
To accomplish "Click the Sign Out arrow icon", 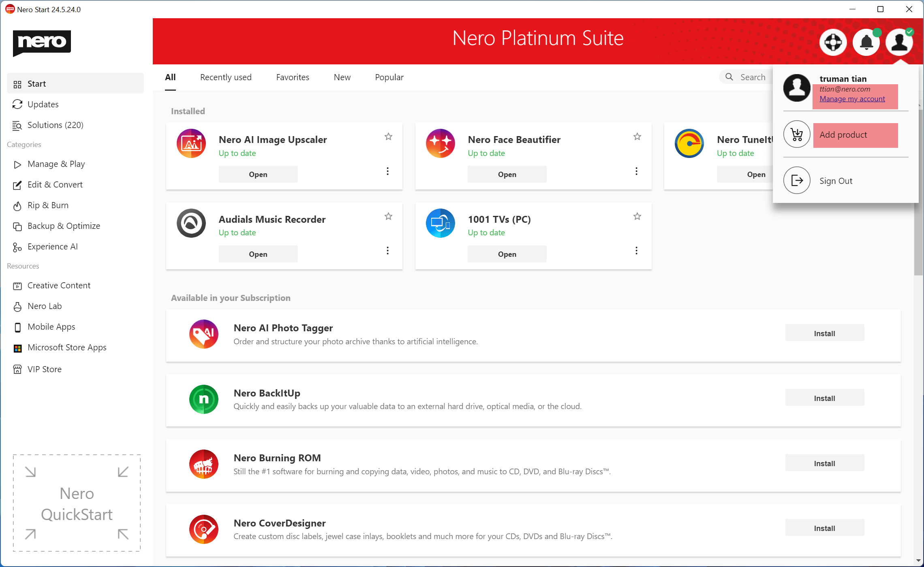I will tap(797, 181).
